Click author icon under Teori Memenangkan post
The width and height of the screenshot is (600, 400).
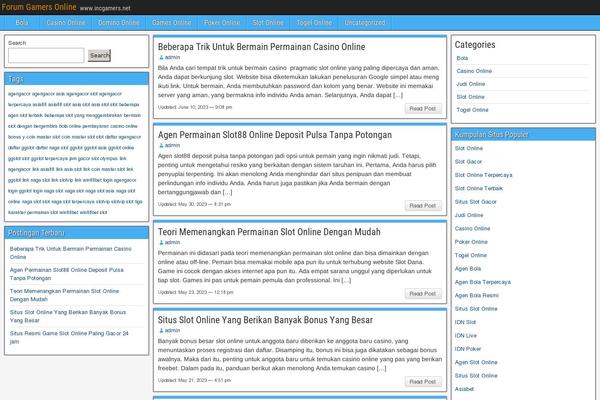coord(161,242)
